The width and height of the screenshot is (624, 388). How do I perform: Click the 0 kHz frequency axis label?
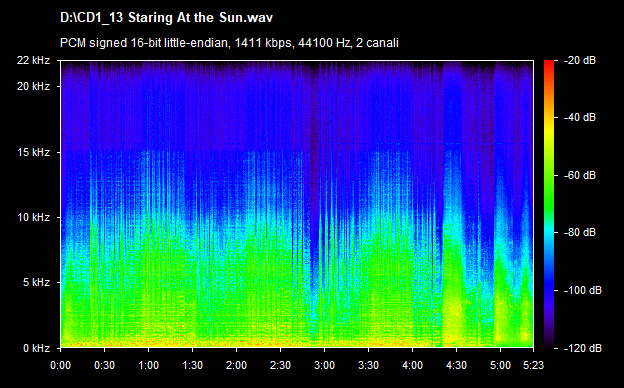(x=36, y=348)
